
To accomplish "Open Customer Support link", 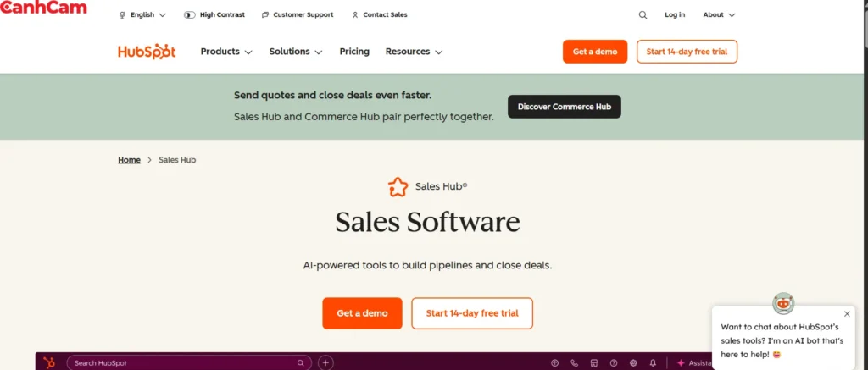I will click(298, 15).
